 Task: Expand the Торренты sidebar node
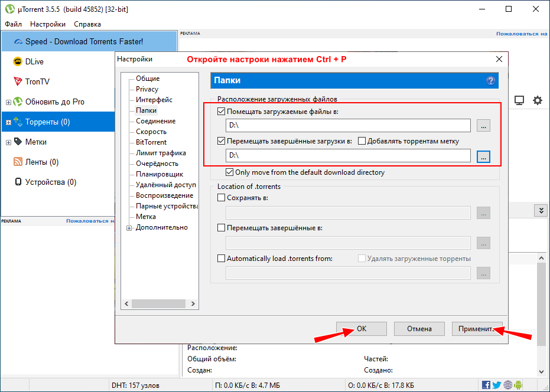click(8, 122)
